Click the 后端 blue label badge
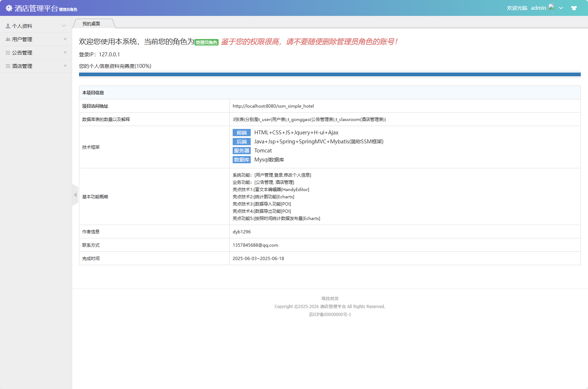 242,142
